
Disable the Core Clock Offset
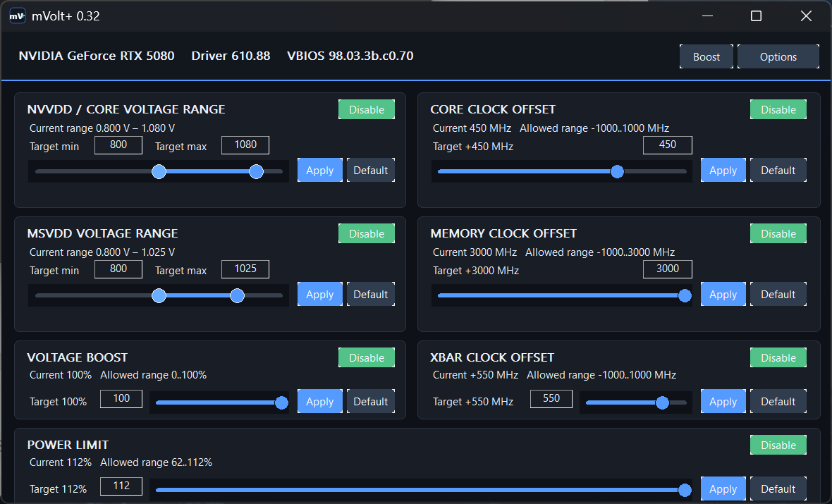[x=778, y=109]
